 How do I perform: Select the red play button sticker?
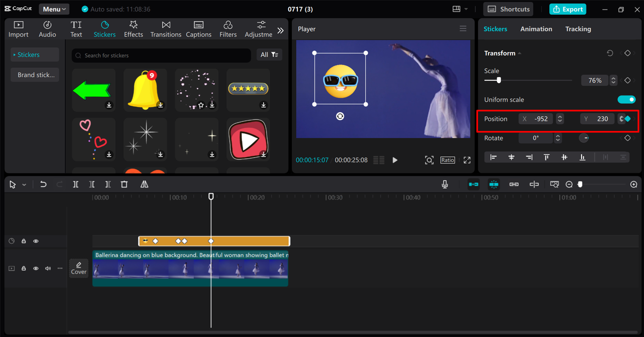(248, 140)
